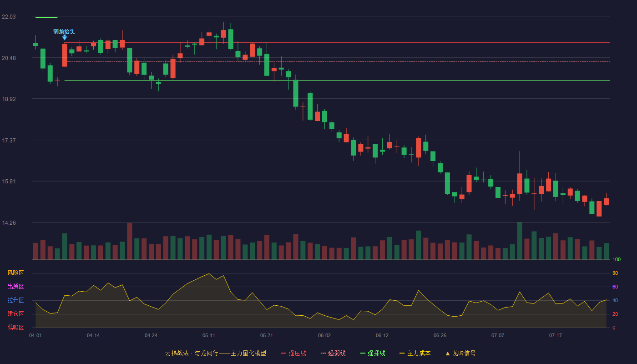Click the 出货区 zone label
The image size is (637, 364).
16,287
